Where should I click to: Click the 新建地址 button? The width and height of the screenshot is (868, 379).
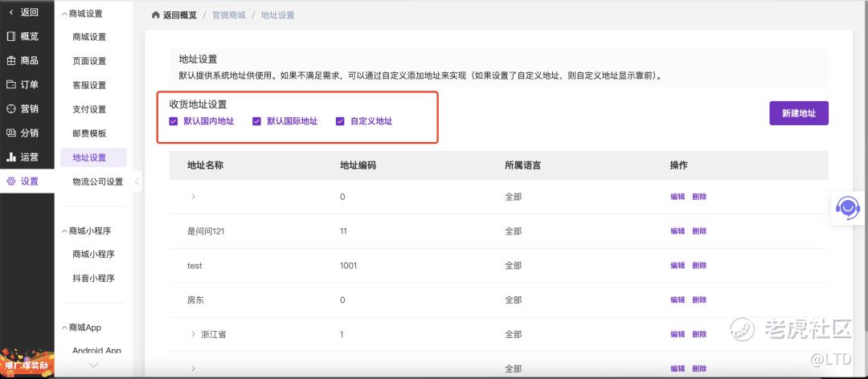[799, 113]
